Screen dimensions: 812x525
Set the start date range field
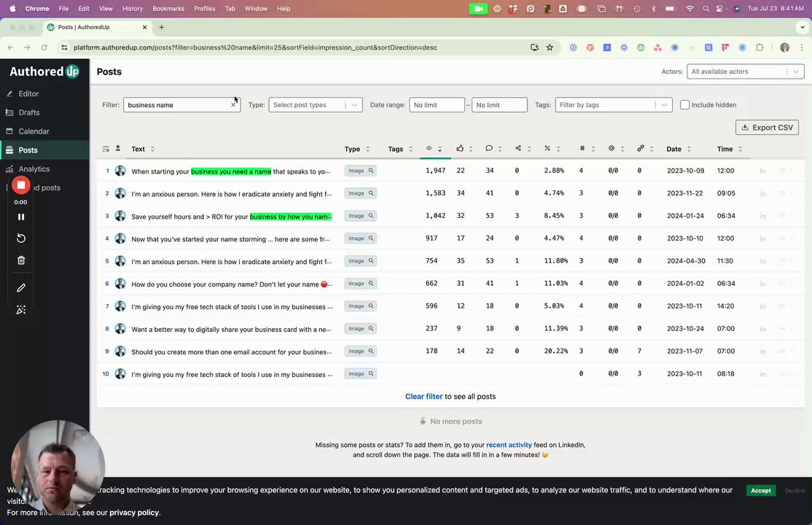[437, 105]
